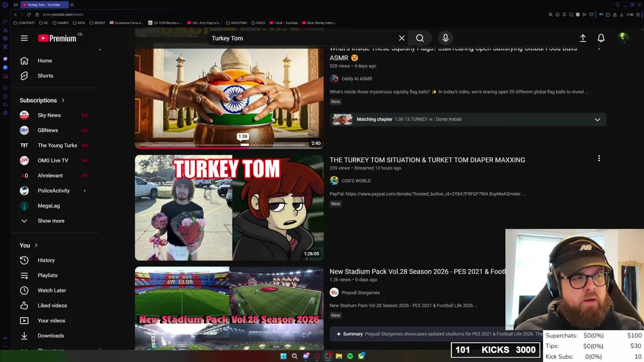Viewport: 644px width, 362px height.
Task: Open Prayudi Stargames channel
Action: tap(361, 293)
